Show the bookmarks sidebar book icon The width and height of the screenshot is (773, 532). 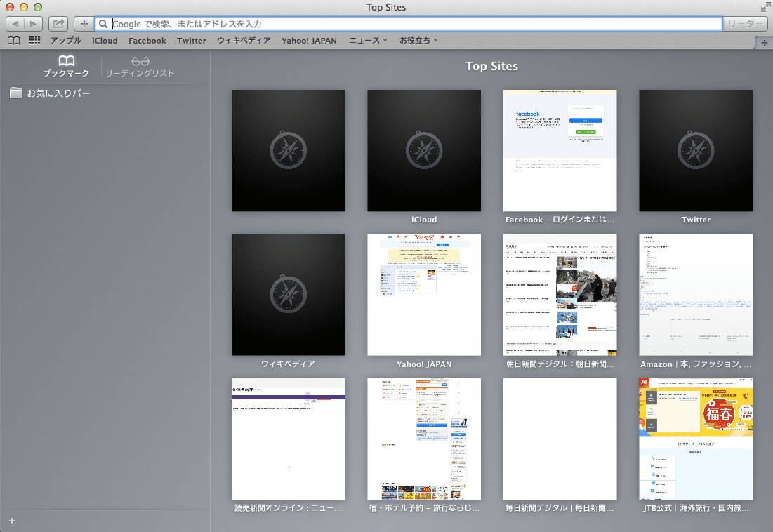coord(14,41)
